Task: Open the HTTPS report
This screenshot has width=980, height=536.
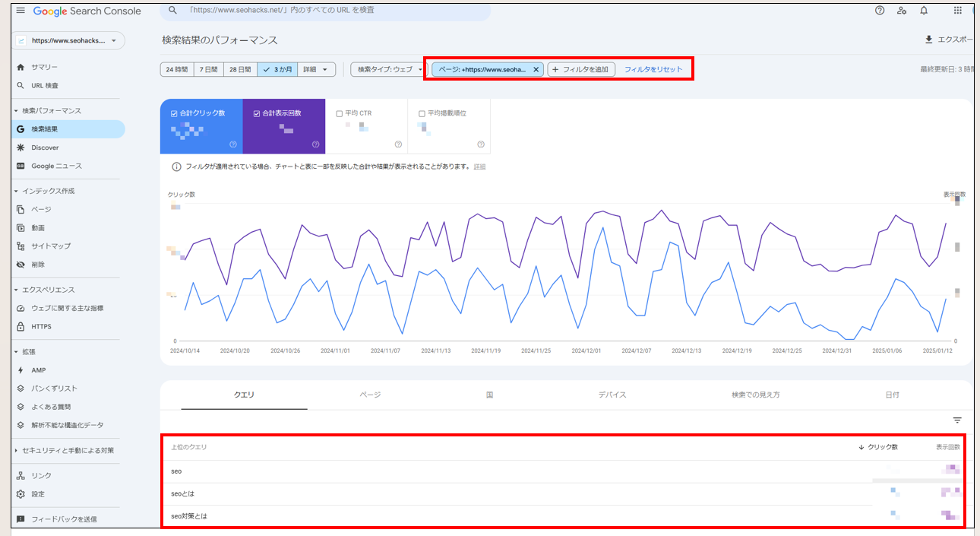Action: tap(41, 327)
